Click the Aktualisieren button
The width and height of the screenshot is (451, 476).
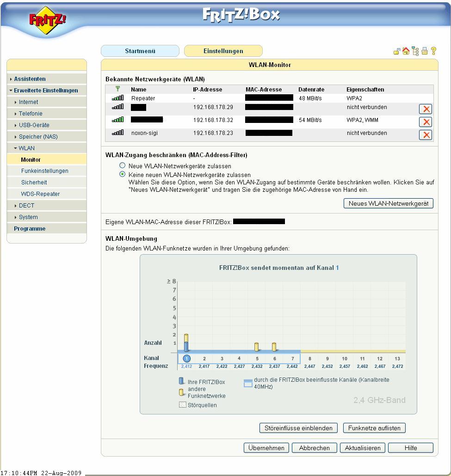coord(363,448)
